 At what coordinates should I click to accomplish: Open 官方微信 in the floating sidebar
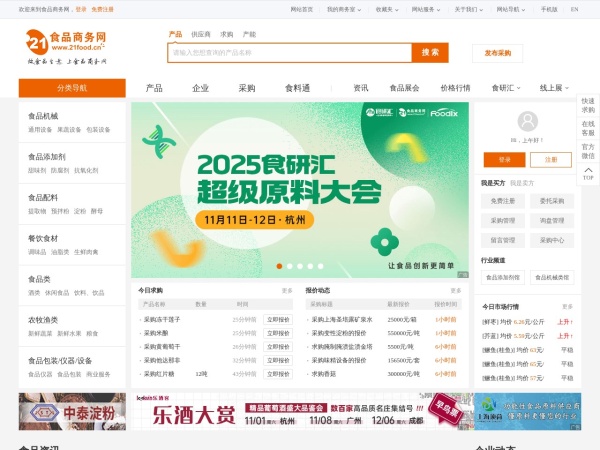(588, 151)
